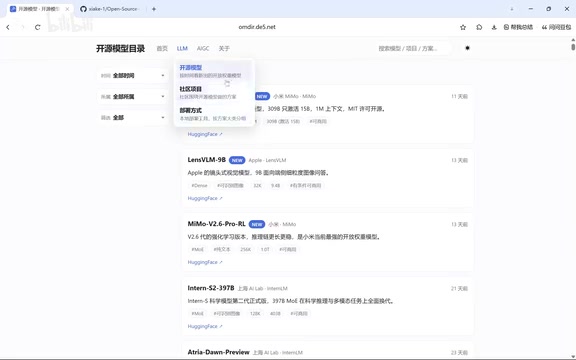Click the NEW badge beside MiMo-V2.6-Pro-RL
The height and width of the screenshot is (360, 576).
pyautogui.click(x=257, y=224)
